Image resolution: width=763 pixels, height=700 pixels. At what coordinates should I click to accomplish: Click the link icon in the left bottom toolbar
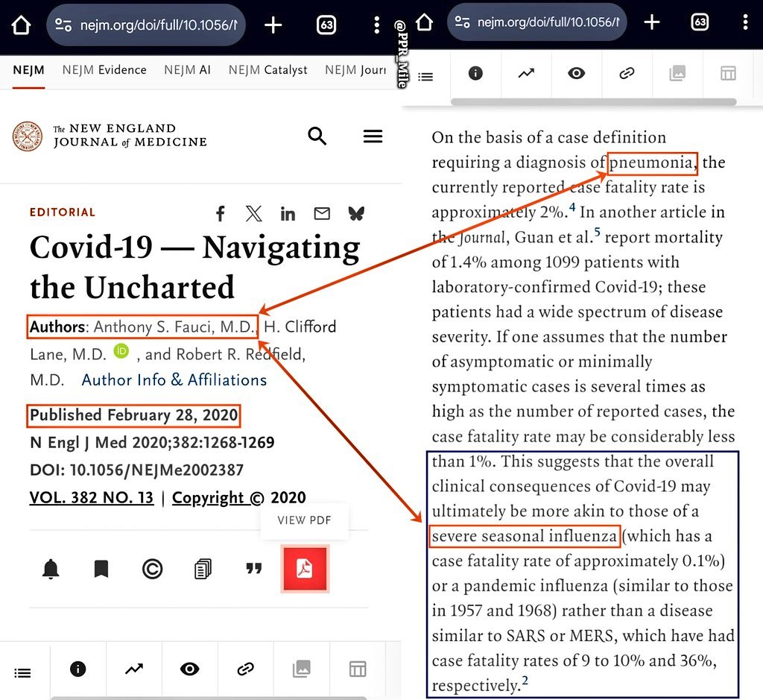(245, 669)
